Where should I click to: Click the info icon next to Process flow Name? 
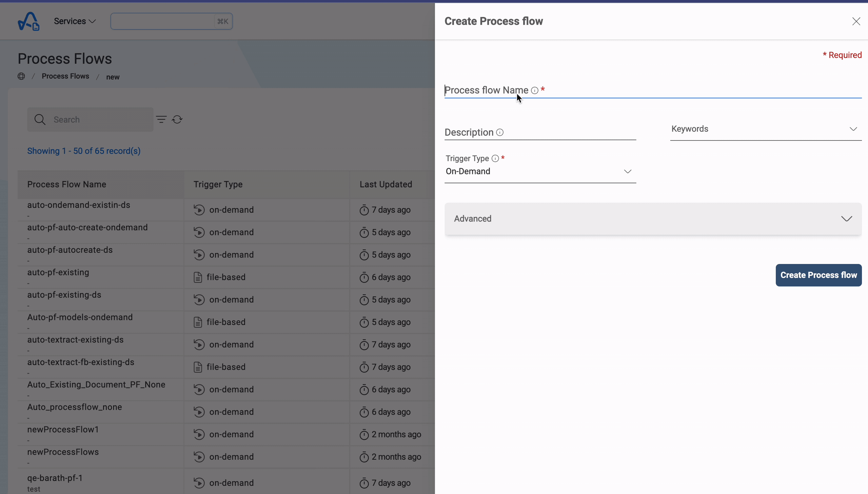pyautogui.click(x=535, y=91)
